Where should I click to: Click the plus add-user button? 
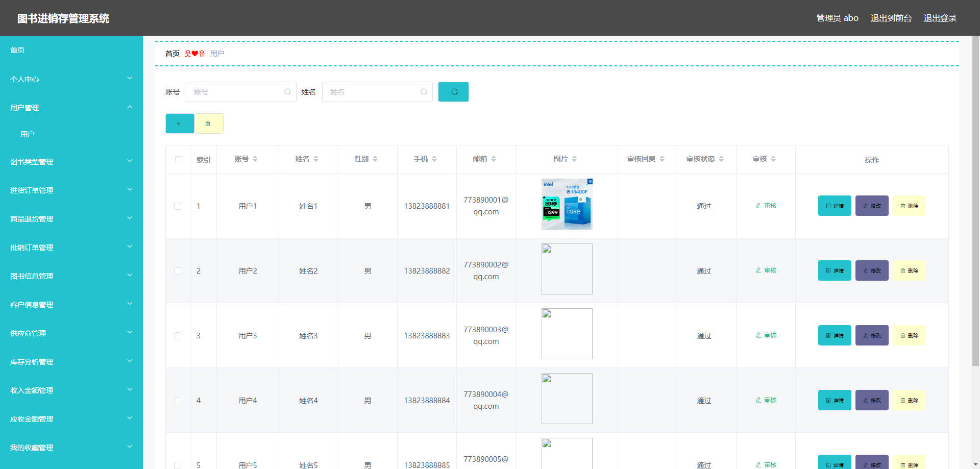click(180, 124)
